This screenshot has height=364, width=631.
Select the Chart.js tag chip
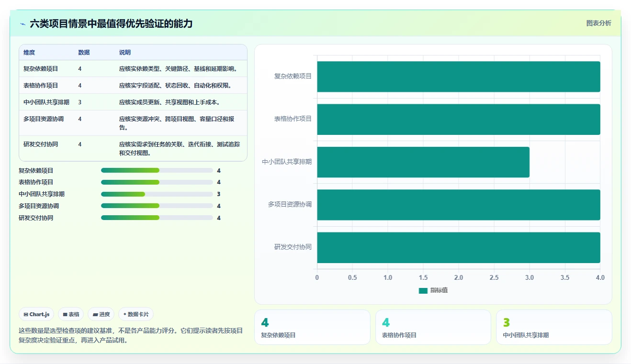pos(36,314)
